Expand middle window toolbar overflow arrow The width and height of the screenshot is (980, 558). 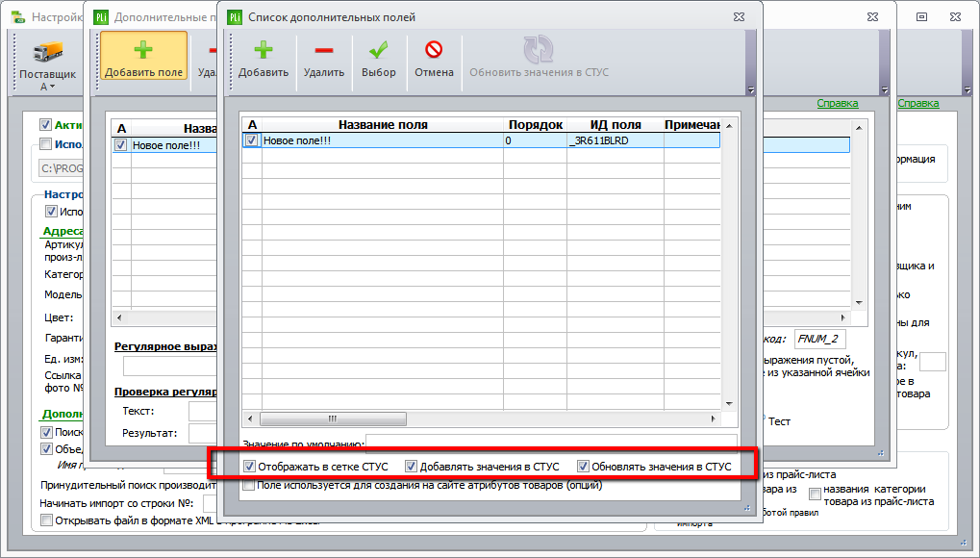(884, 90)
